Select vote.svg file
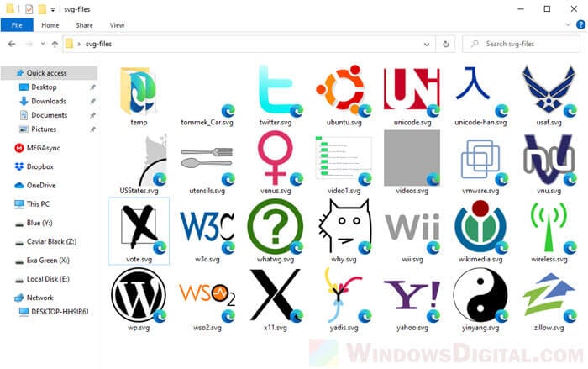Viewport: 588px width, 369px height. pos(139,231)
